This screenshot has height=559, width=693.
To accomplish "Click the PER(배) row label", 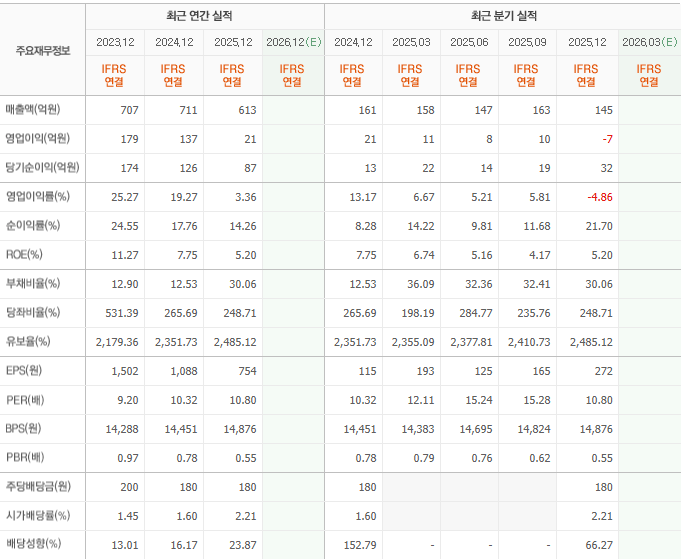I will coord(25,400).
